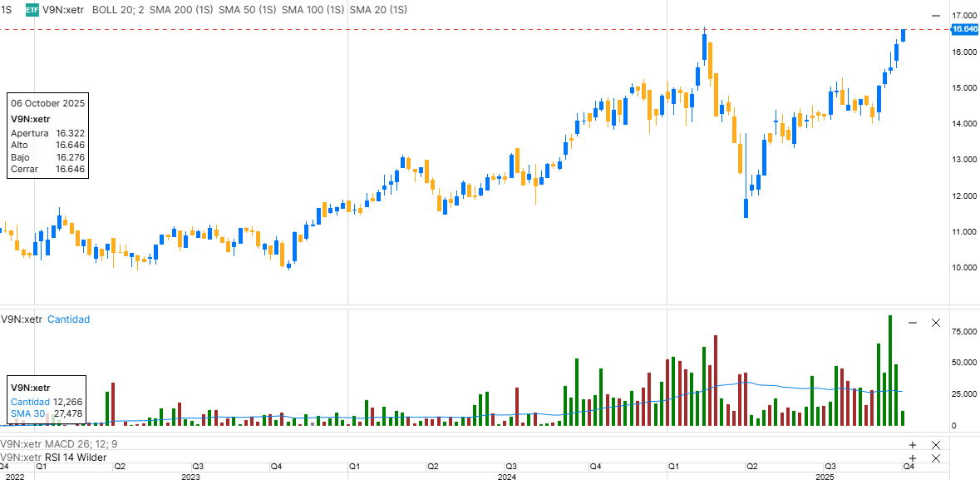Image resolution: width=980 pixels, height=480 pixels.
Task: Select the BOLL 20; 2 indicator label
Action: pyautogui.click(x=117, y=10)
